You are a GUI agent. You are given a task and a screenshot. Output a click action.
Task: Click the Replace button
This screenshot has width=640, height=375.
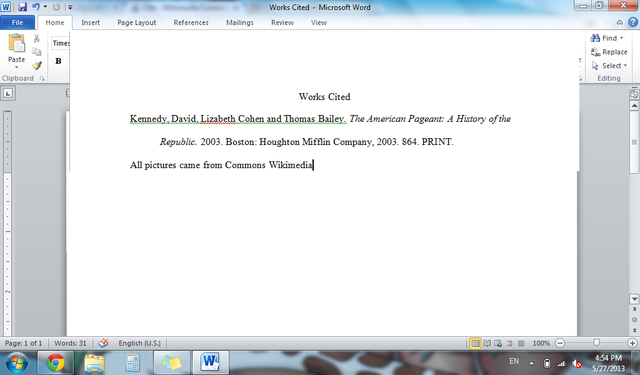click(609, 52)
